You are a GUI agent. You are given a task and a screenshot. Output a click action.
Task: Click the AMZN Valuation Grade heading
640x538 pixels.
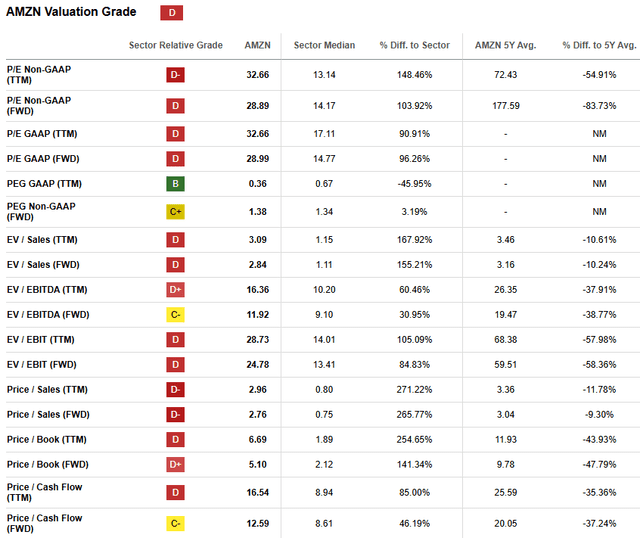point(71,12)
